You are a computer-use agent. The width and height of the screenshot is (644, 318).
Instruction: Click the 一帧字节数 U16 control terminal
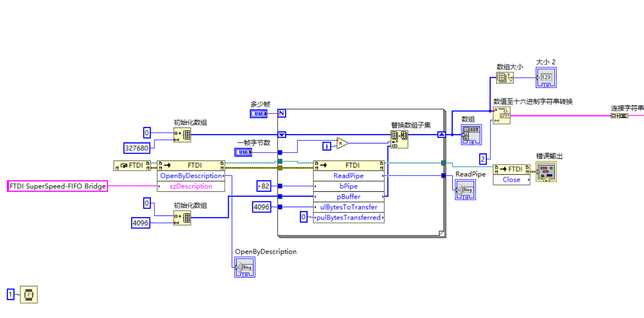pyautogui.click(x=243, y=152)
